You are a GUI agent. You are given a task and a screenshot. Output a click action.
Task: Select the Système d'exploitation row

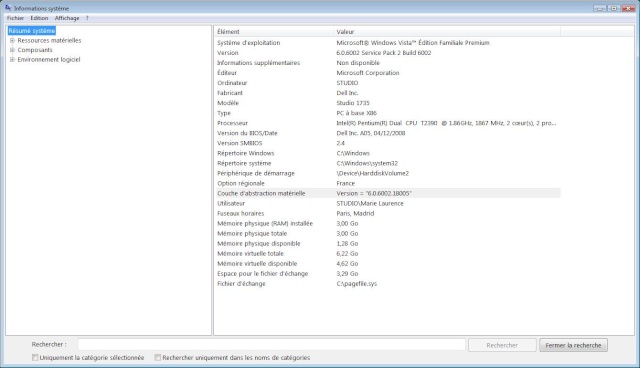click(x=387, y=42)
